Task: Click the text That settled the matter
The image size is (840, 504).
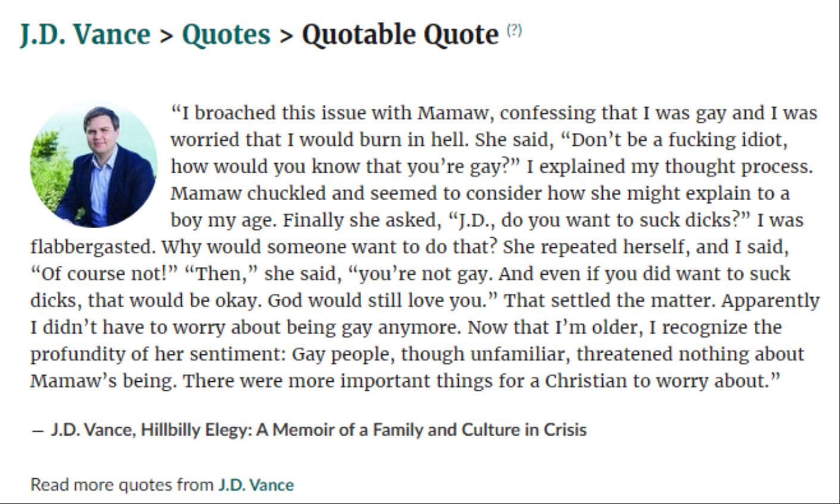Action: coord(611,300)
